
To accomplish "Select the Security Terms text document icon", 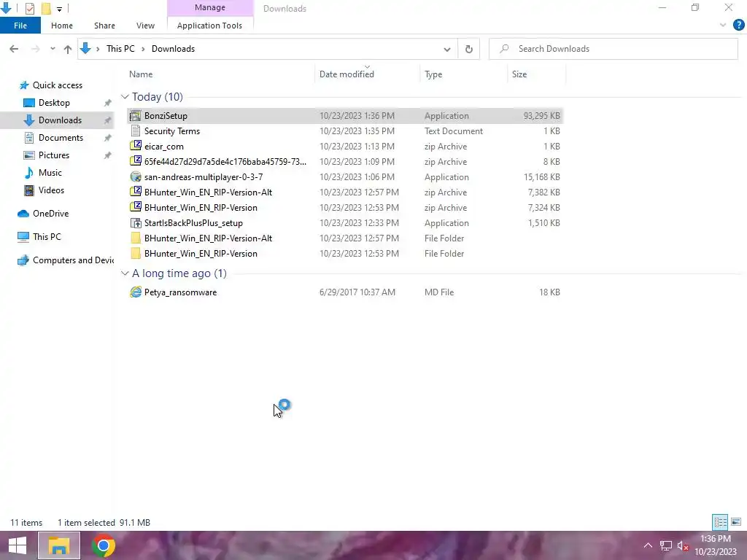I will coord(136,131).
